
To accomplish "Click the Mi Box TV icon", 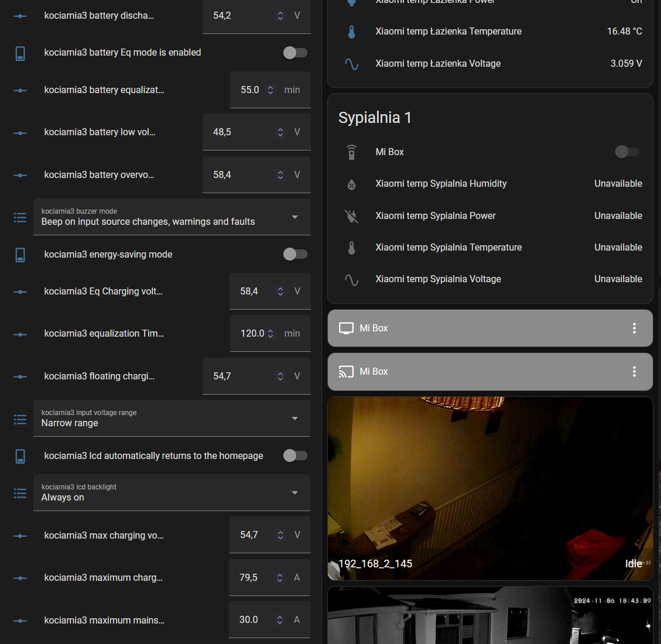I will point(347,328).
